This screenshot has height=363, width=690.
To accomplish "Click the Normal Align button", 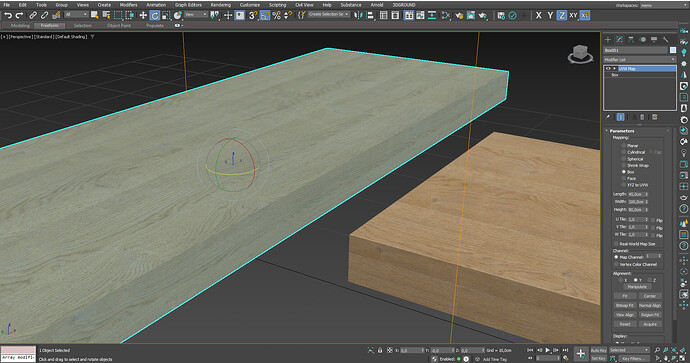I will click(650, 305).
